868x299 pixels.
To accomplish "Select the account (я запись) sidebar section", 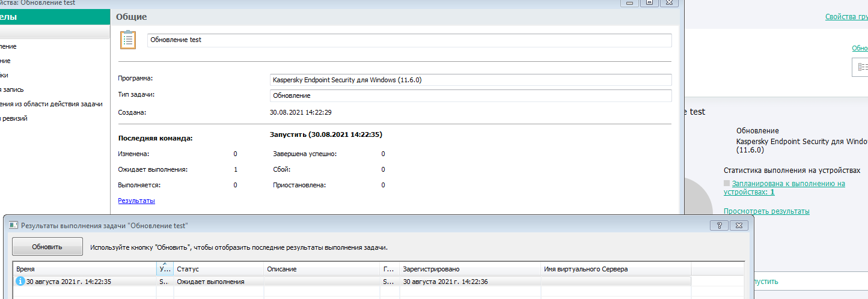I will [12, 89].
